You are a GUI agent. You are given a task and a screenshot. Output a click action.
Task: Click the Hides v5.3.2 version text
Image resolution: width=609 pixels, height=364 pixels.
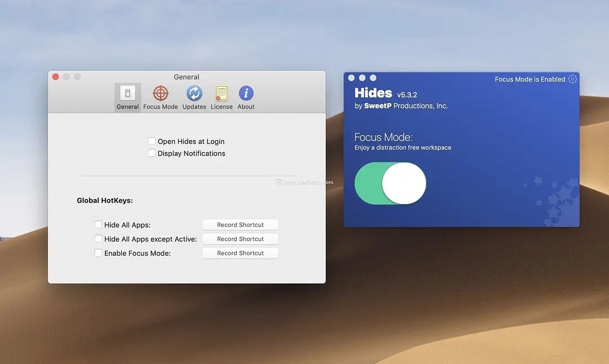click(x=407, y=95)
